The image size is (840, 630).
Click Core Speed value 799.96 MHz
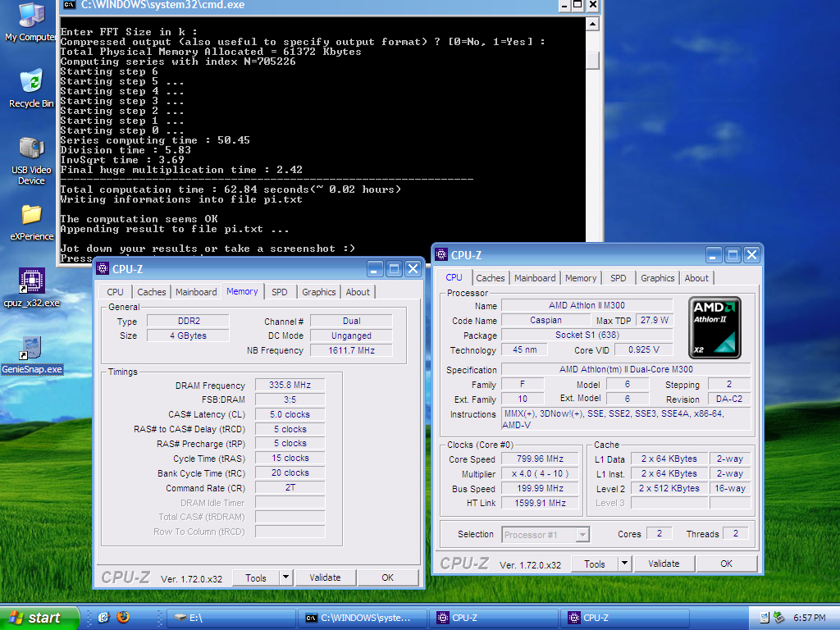click(540, 459)
